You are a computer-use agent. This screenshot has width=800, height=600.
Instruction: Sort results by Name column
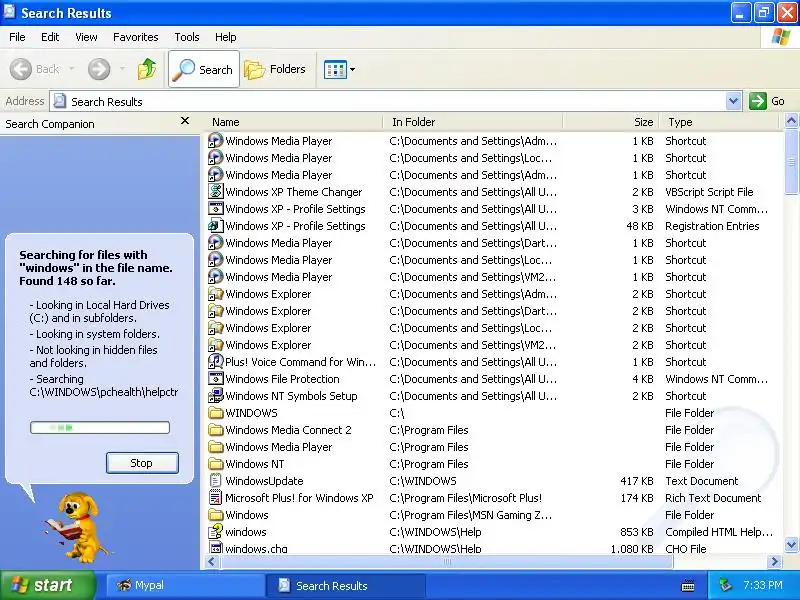tap(292, 122)
